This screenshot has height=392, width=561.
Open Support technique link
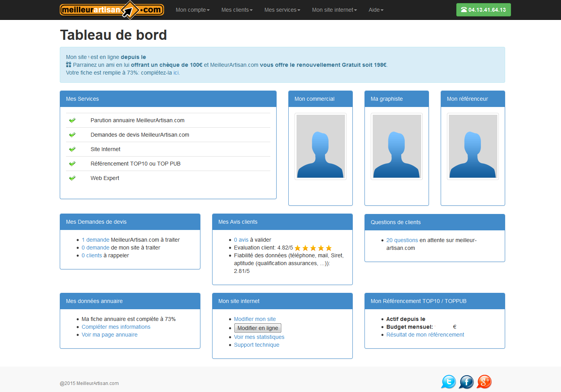click(x=257, y=345)
